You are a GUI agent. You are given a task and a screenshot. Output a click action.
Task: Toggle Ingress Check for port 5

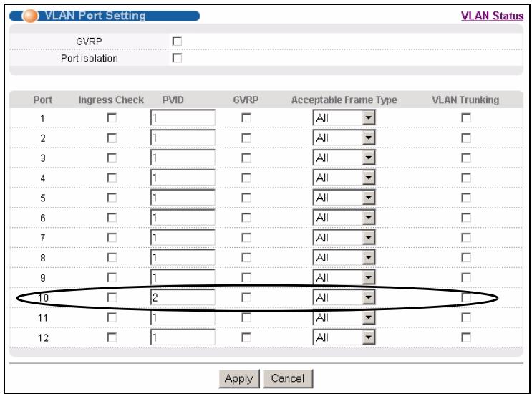[x=112, y=198]
